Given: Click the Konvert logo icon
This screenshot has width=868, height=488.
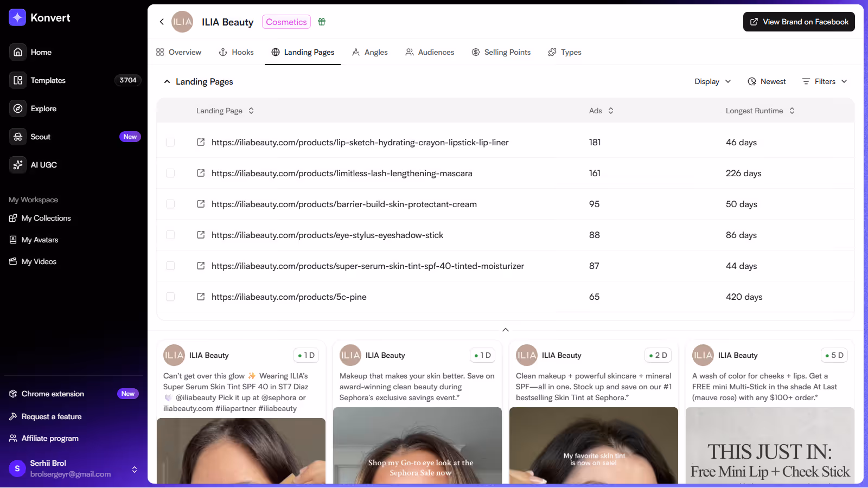Looking at the screenshot, I should tap(17, 17).
